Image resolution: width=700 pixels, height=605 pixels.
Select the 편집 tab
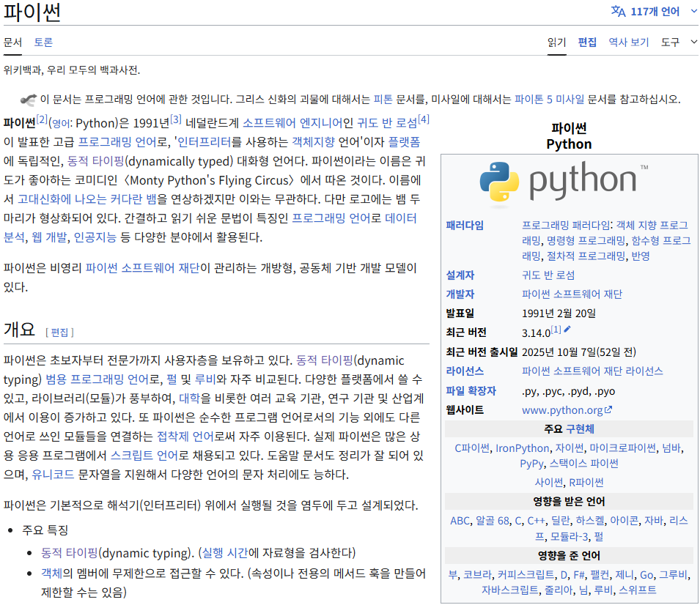click(x=587, y=42)
